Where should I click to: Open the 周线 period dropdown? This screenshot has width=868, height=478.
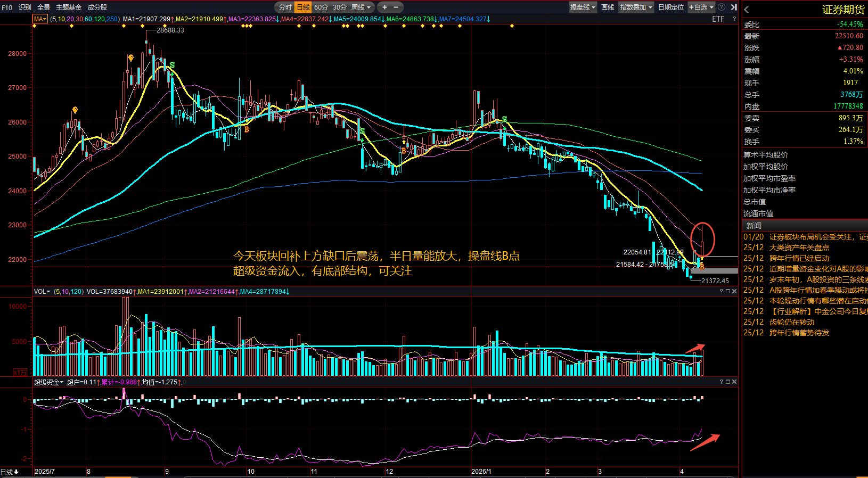point(361,7)
